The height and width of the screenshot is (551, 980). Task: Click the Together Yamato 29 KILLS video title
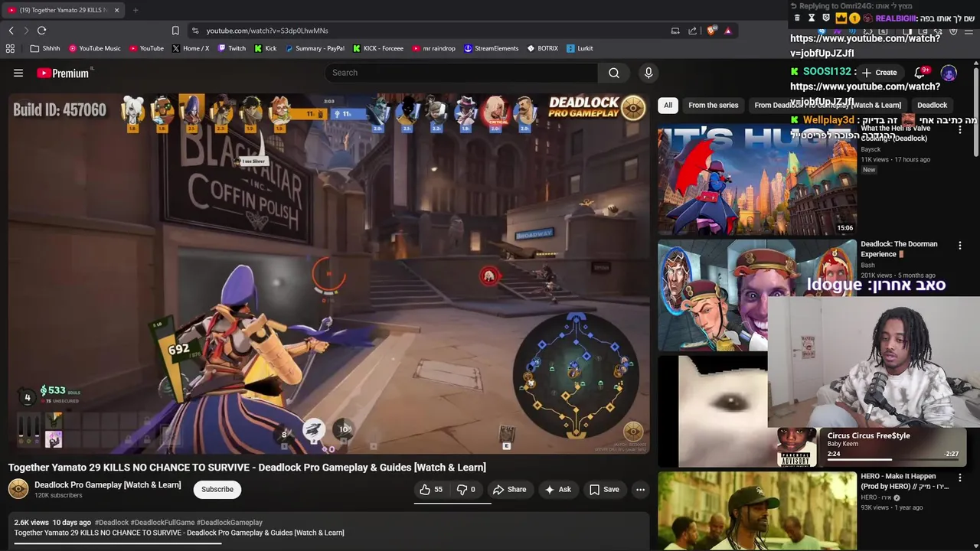[x=247, y=468]
